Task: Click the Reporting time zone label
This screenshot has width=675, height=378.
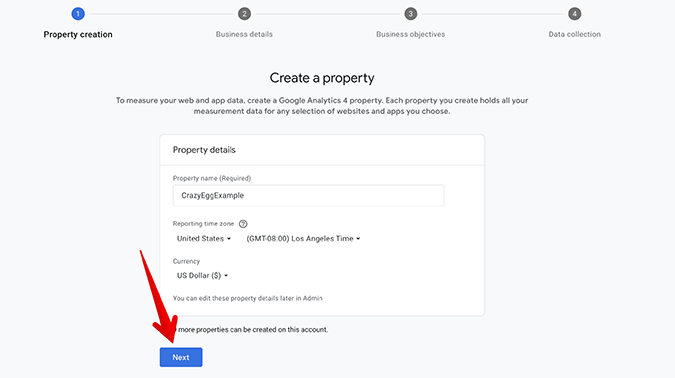Action: [x=203, y=224]
